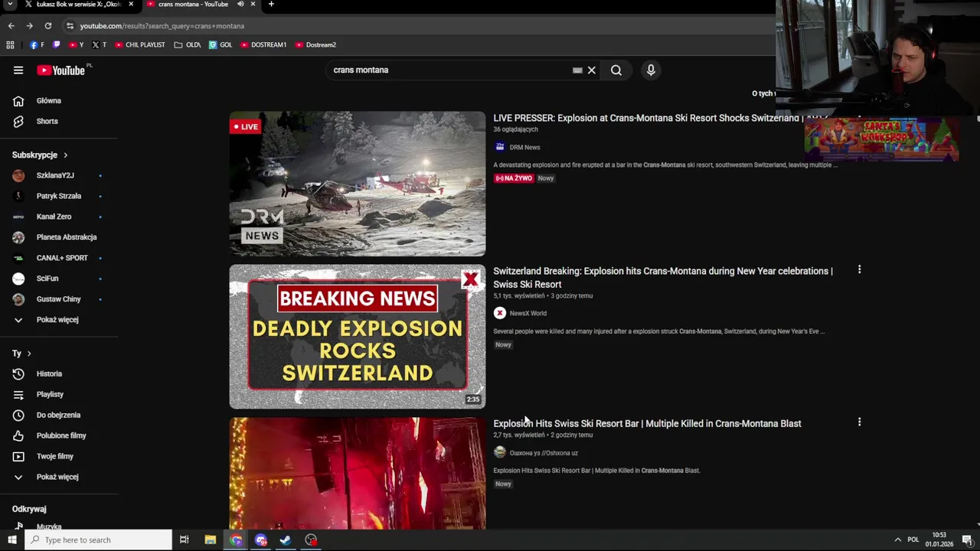The width and height of the screenshot is (980, 551).
Task: Mute the crans montana YouTube tab audio
Action: tap(240, 5)
